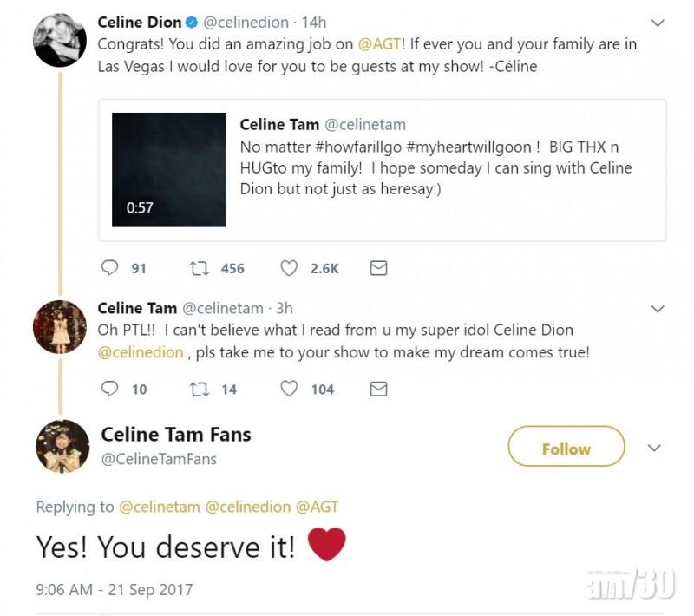Follow the Celine Tam Fans account
694x616 pixels.
coord(566,449)
